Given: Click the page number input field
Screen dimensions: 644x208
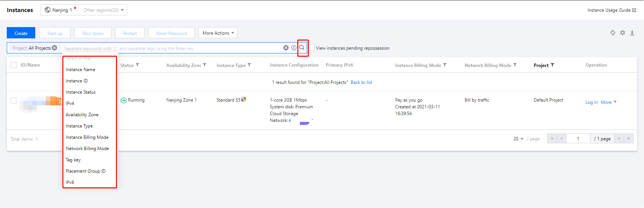Looking at the screenshot, I should click(578, 139).
